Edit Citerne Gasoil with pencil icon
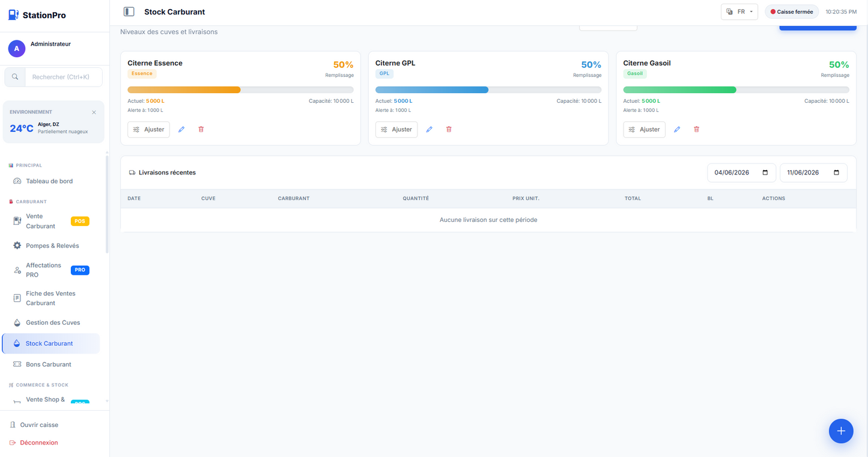The height and width of the screenshot is (457, 868). point(677,129)
